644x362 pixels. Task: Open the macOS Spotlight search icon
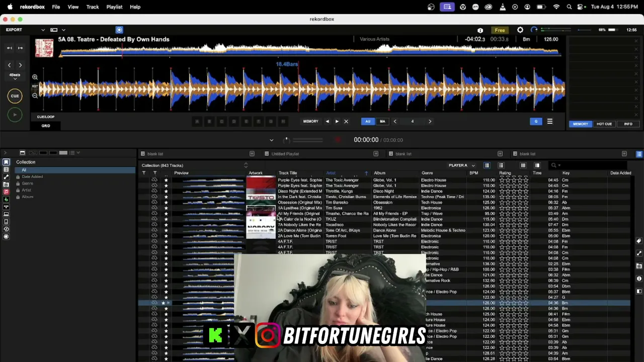pos(569,7)
